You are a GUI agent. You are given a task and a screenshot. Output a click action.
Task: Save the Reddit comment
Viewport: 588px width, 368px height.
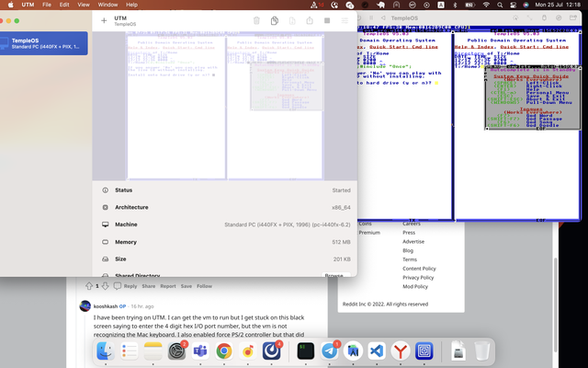187,286
